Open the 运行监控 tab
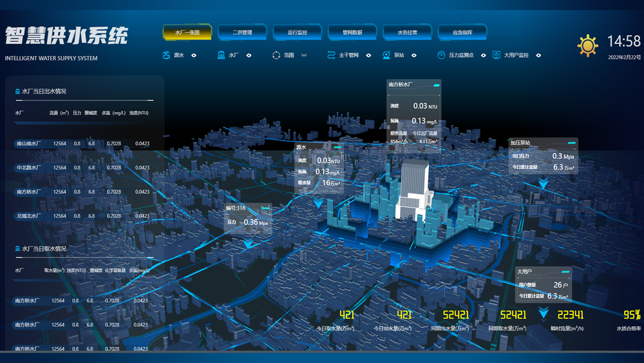Screen dimensions: 644x363 coord(297,32)
